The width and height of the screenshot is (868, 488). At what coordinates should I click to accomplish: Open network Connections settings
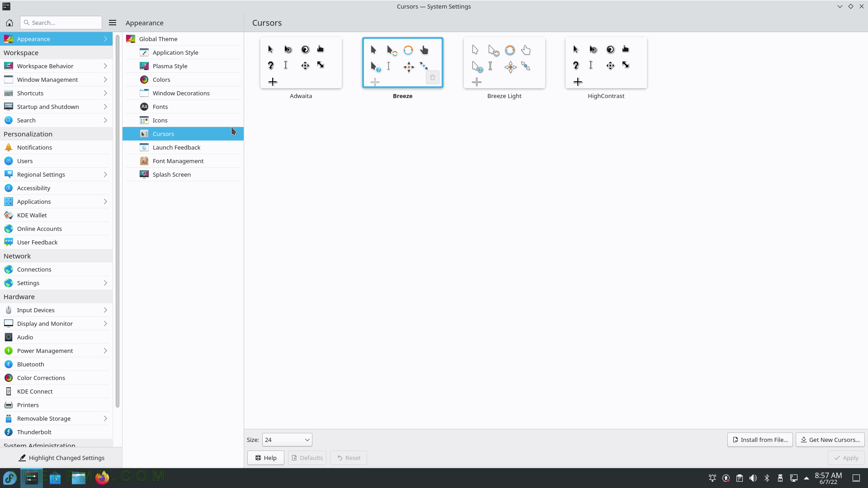point(56,269)
